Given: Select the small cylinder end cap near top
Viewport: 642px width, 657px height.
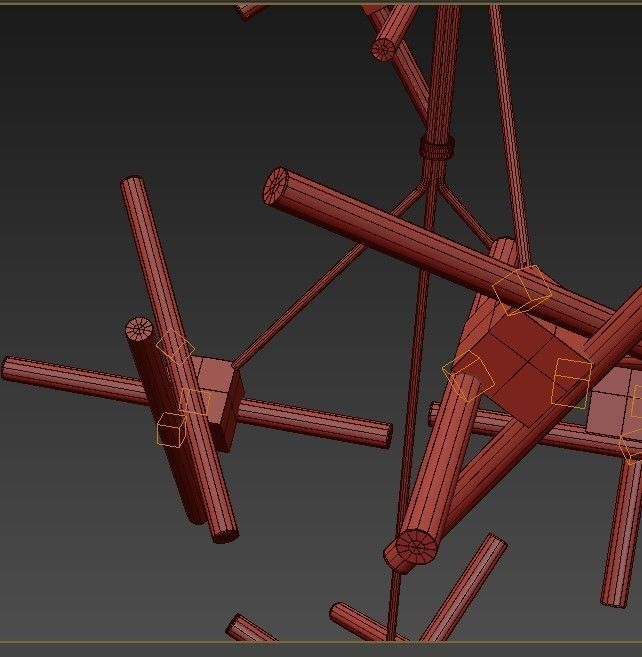Looking at the screenshot, I should 383,50.
